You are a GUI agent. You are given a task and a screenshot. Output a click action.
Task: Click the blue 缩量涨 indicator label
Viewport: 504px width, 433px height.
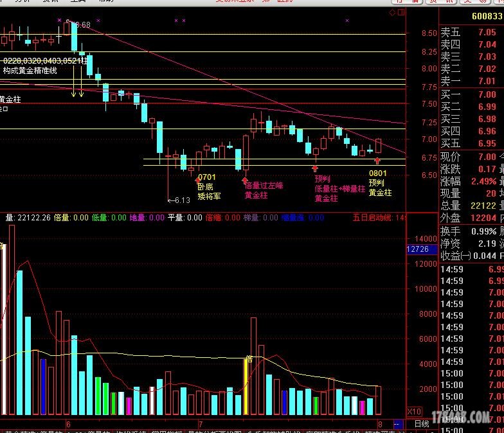click(x=302, y=218)
